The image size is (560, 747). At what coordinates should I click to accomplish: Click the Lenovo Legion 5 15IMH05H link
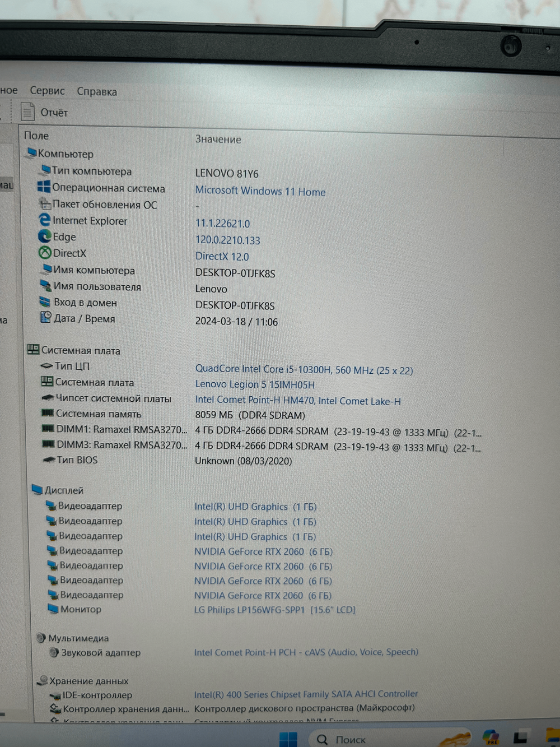point(255,384)
